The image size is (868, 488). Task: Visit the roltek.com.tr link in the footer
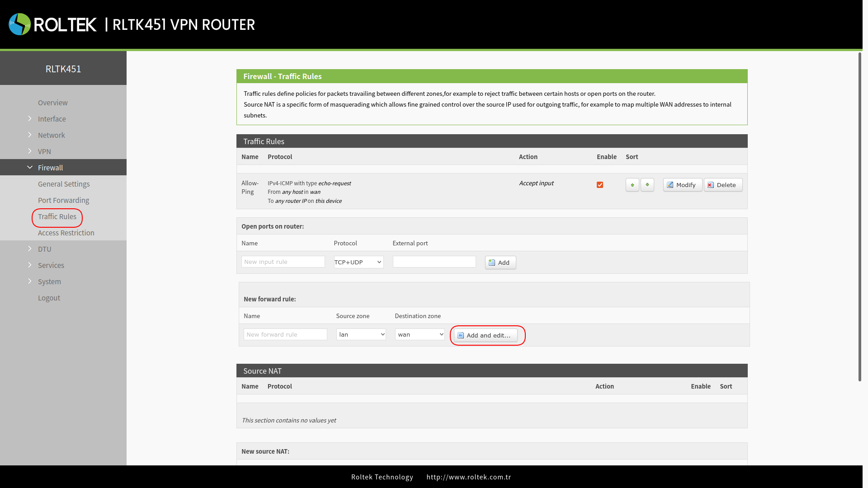click(x=469, y=477)
